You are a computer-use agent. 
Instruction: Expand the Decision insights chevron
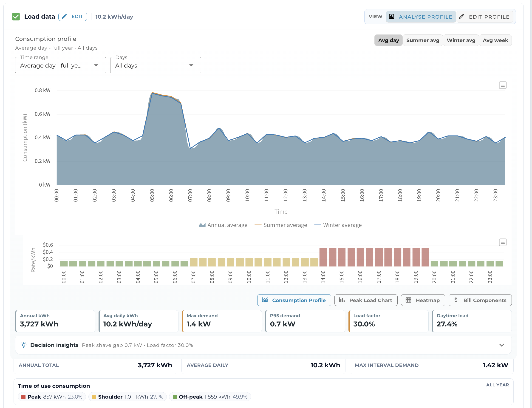click(502, 345)
